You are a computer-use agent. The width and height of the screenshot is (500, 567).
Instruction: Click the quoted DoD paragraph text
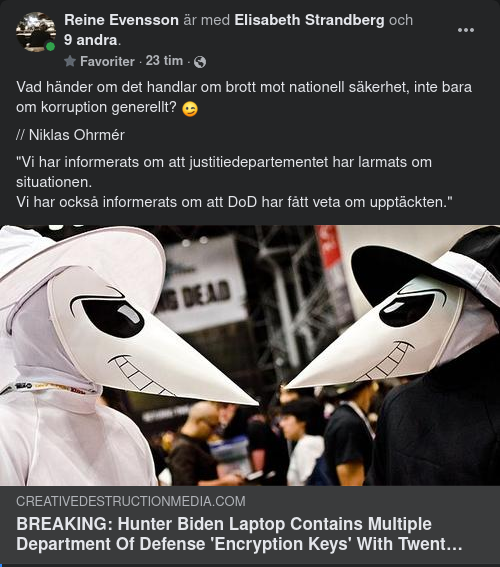[234, 182]
